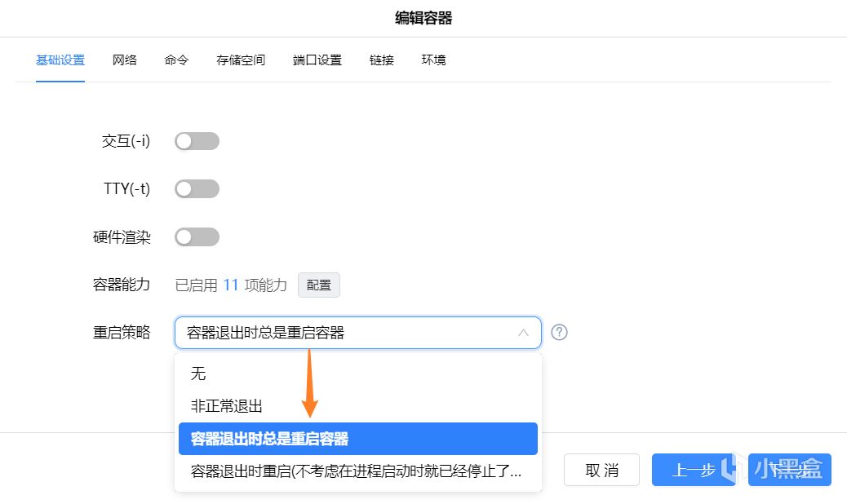Click the 下一步 button

click(789, 470)
